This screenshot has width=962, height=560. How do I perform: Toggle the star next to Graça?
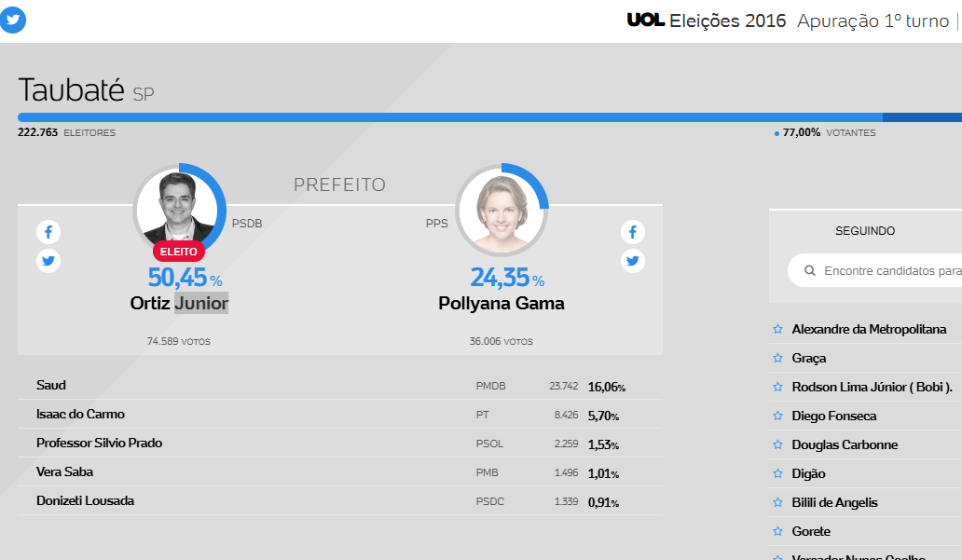(777, 358)
